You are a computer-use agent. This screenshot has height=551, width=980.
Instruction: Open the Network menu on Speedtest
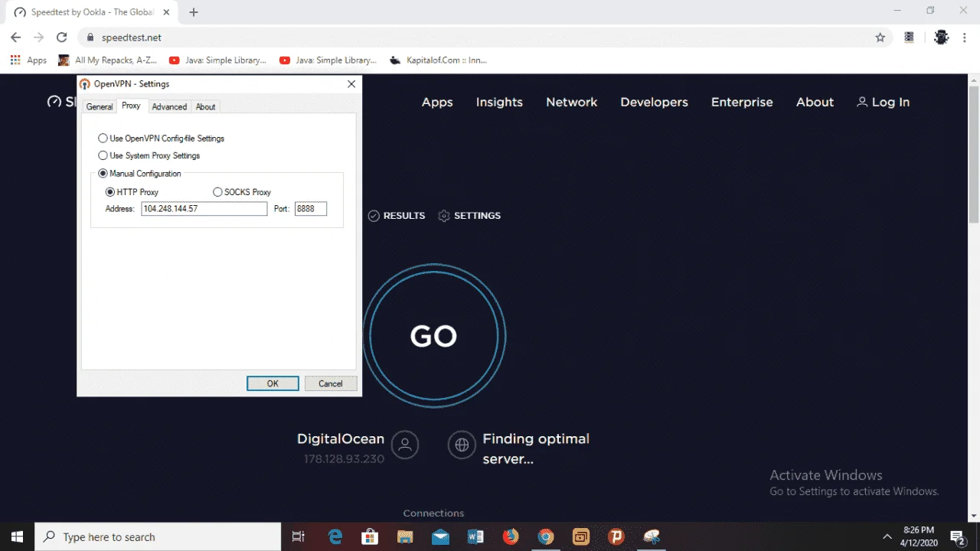[x=572, y=102]
